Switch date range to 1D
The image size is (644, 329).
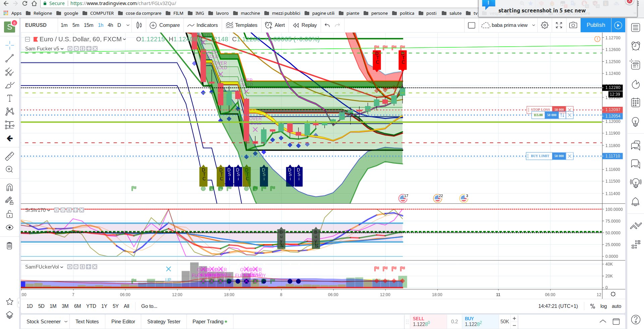tap(30, 306)
